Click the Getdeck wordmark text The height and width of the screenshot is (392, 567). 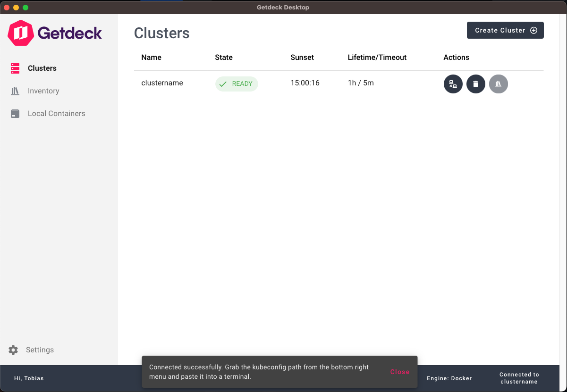pos(70,33)
